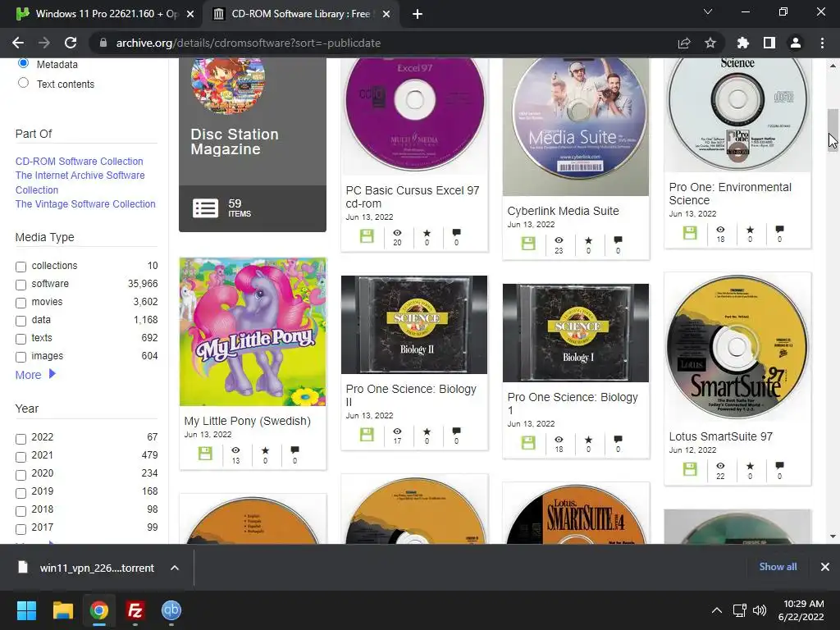Open the Lotus SmartSuite 97 title link

[720, 436]
